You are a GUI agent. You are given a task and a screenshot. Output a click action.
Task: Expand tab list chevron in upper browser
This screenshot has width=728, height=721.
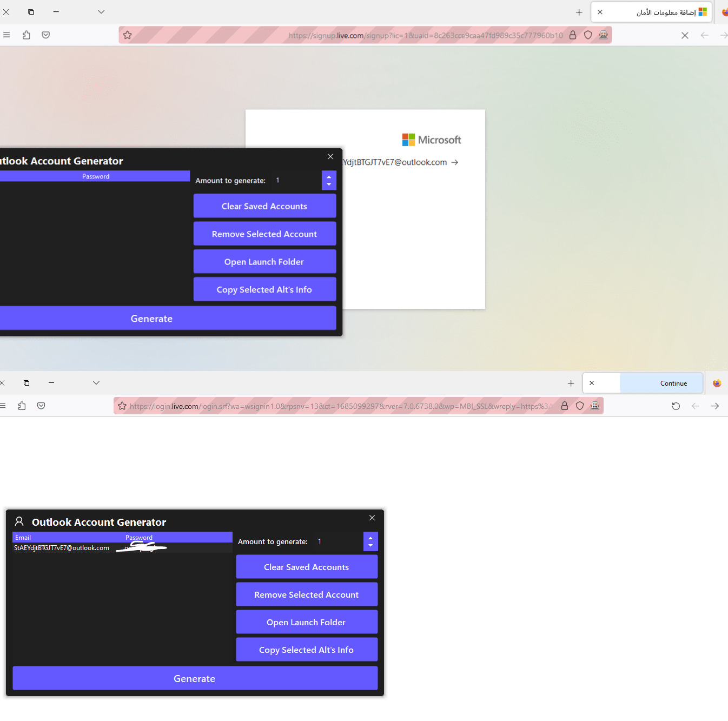101,12
